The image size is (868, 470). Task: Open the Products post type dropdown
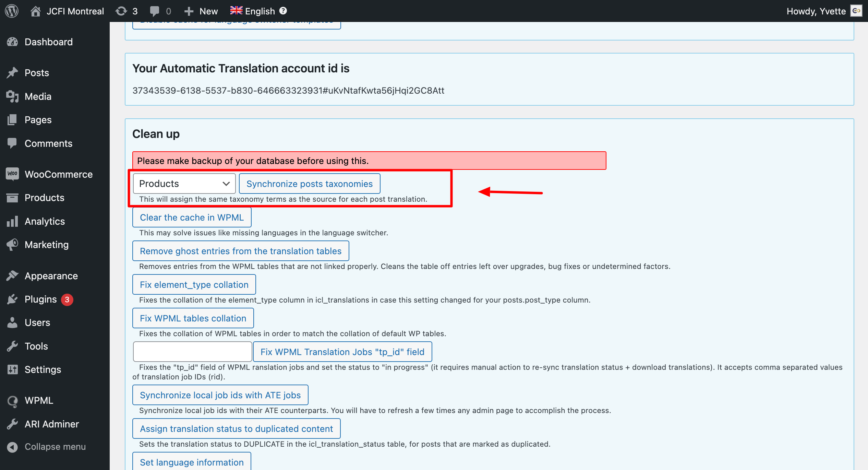click(184, 184)
